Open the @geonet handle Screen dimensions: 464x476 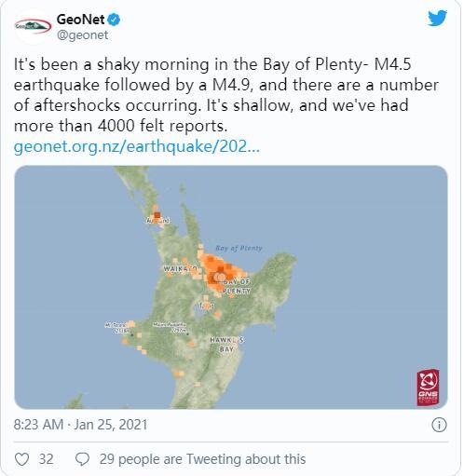(x=82, y=34)
